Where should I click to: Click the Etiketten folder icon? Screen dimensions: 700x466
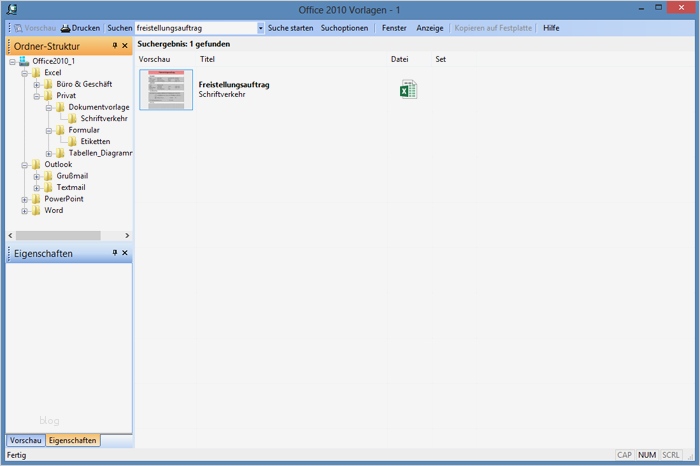(x=72, y=141)
